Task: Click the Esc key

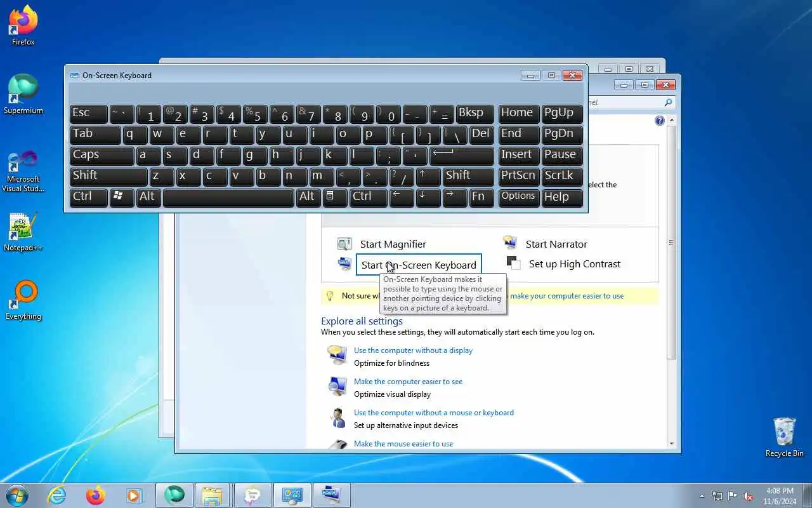Action: [88, 113]
